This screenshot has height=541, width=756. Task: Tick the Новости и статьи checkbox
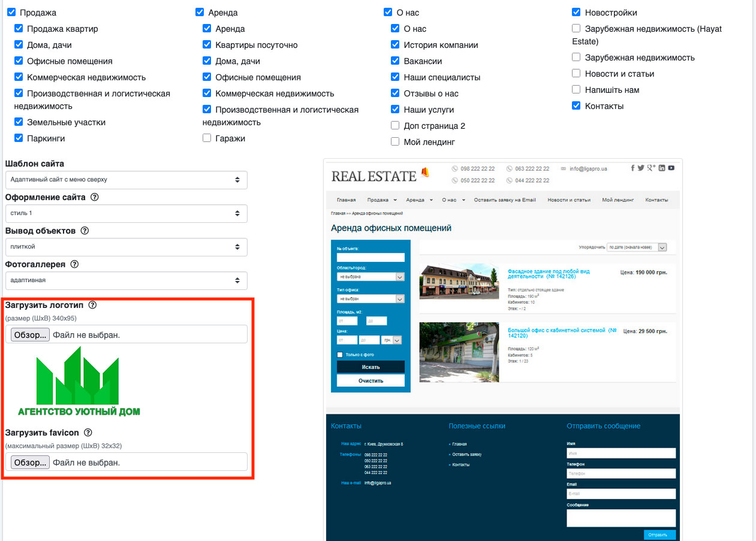pyautogui.click(x=576, y=74)
